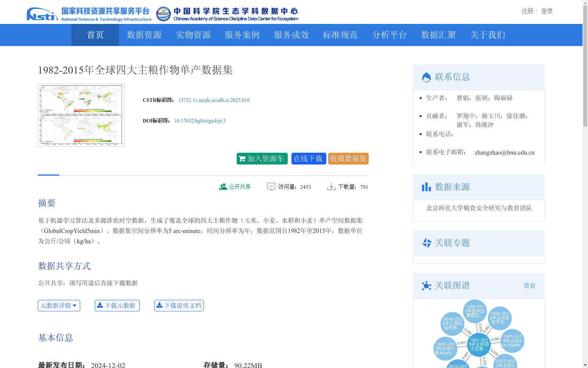The width and height of the screenshot is (588, 368).
Task: Click the contact person icon beside 联系信息
Action: click(427, 77)
